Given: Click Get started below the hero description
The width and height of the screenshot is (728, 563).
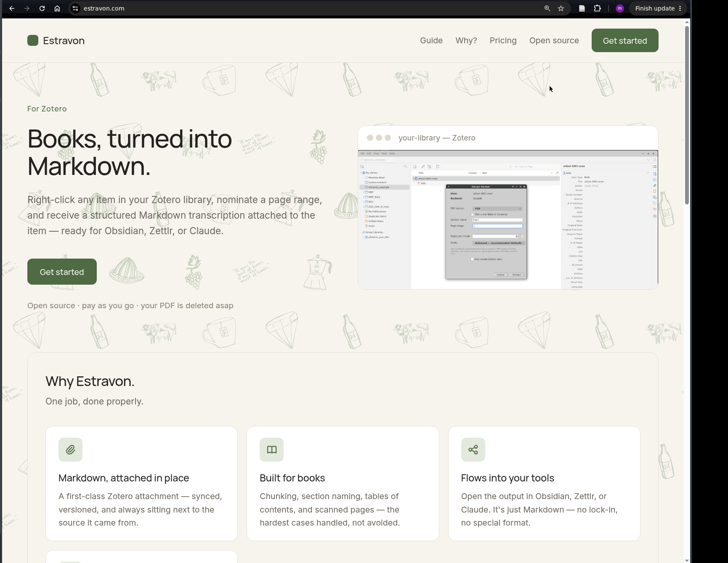Looking at the screenshot, I should [x=62, y=272].
